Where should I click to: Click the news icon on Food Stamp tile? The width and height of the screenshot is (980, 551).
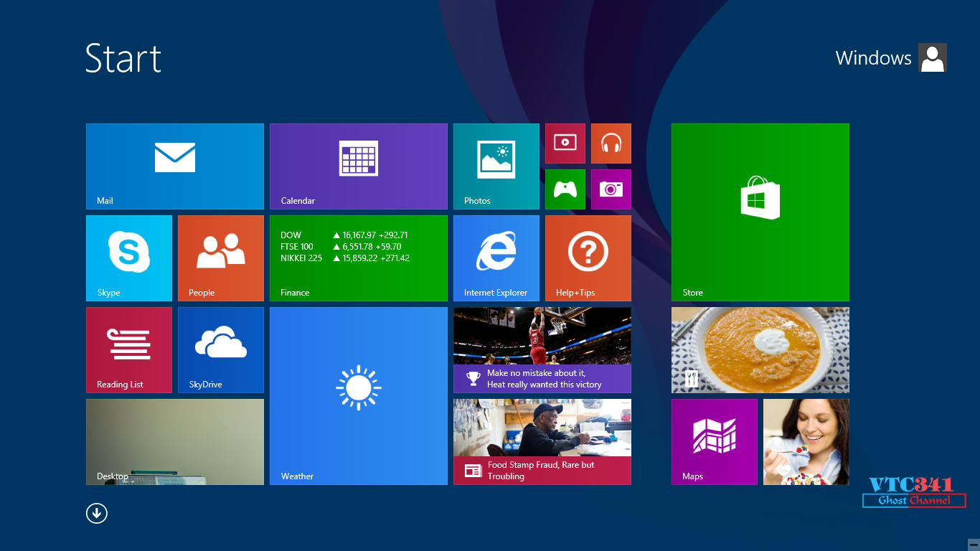473,471
